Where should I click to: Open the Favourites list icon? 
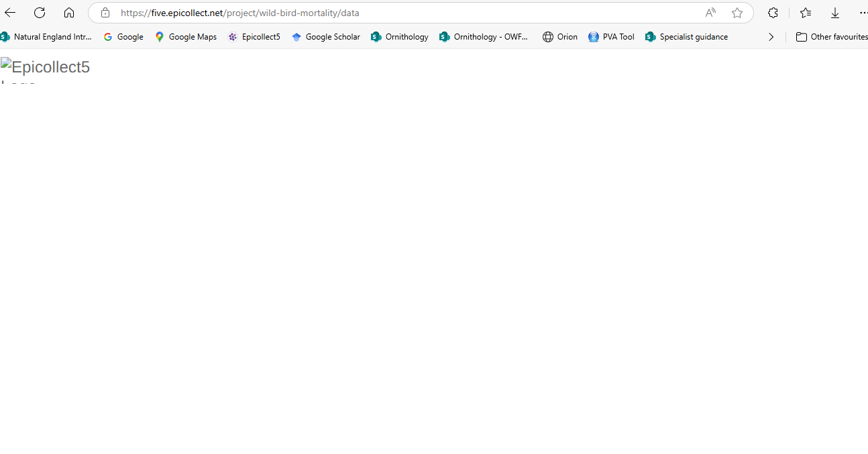pos(806,13)
